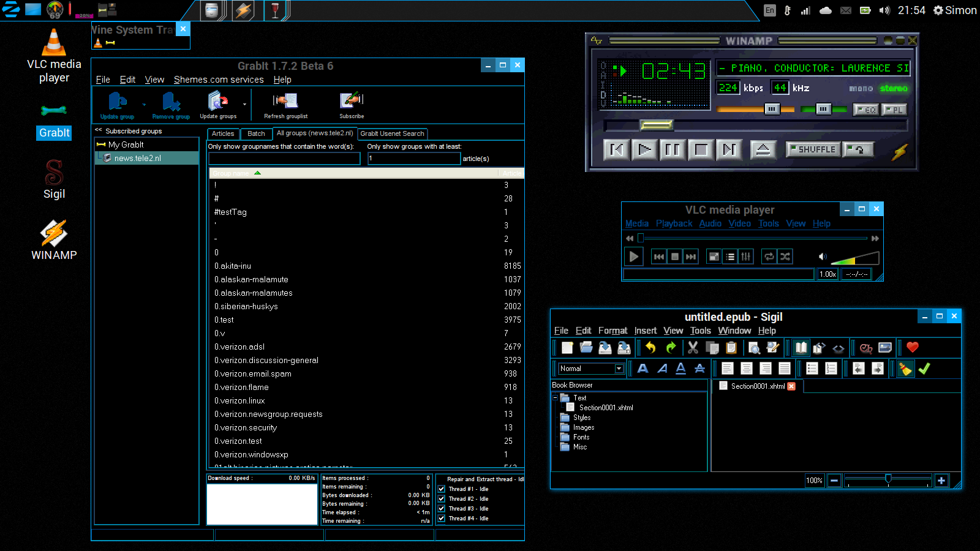Viewport: 980px width, 551px height.
Task: Click the red heart Donate icon in Sigil
Action: [912, 347]
